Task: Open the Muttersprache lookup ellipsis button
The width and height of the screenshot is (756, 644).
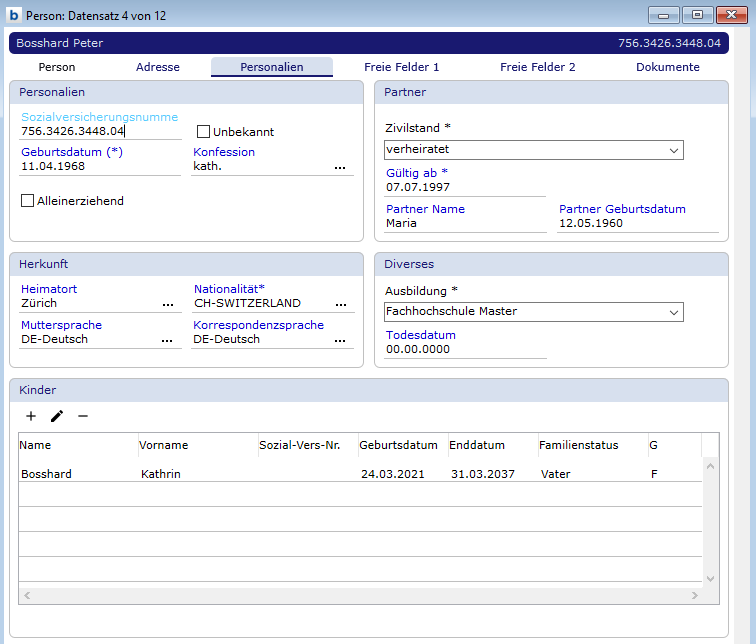Action: click(168, 340)
